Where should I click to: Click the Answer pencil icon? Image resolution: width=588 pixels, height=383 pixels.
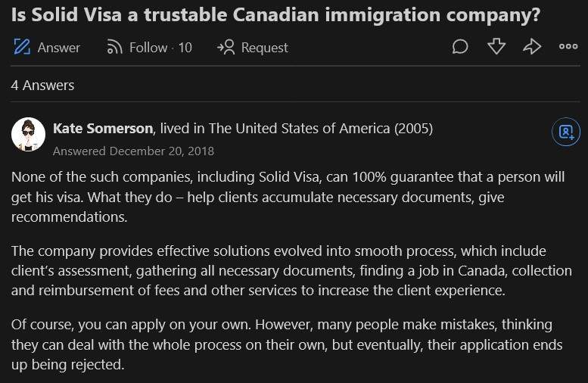(x=22, y=47)
